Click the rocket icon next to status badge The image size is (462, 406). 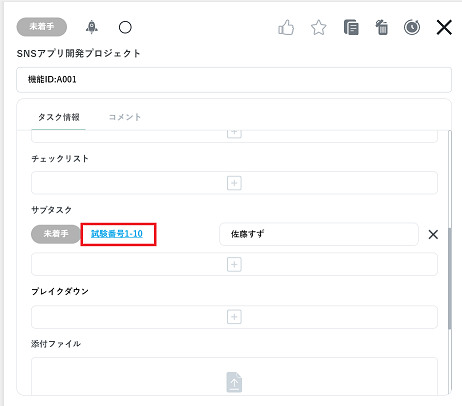click(x=92, y=27)
